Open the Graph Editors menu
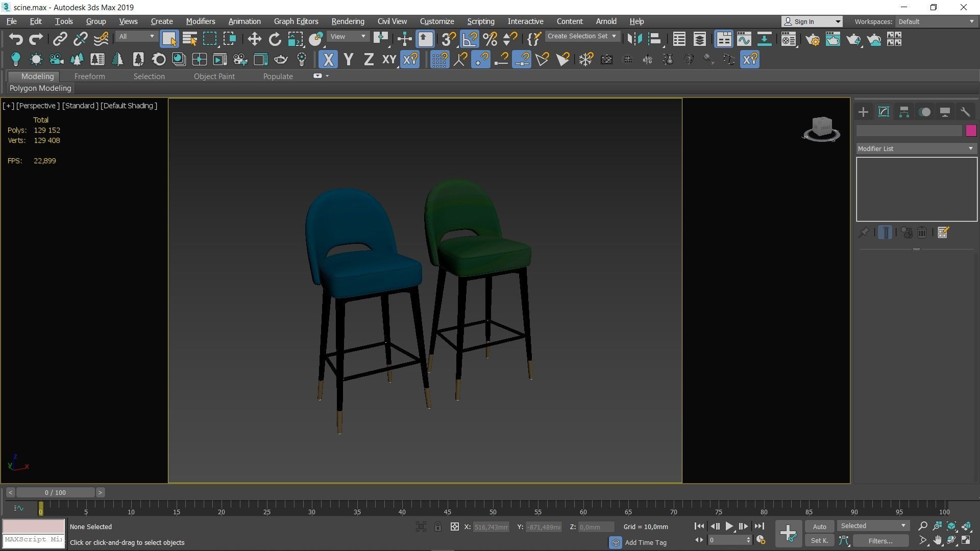This screenshot has height=551, width=980. (x=296, y=21)
